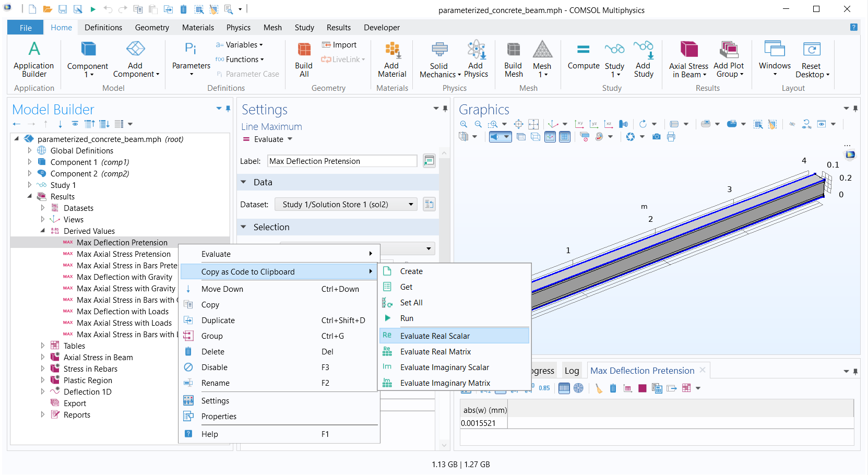868x475 pixels.
Task: Click the Image Snapshot camera icon
Action: (x=657, y=137)
